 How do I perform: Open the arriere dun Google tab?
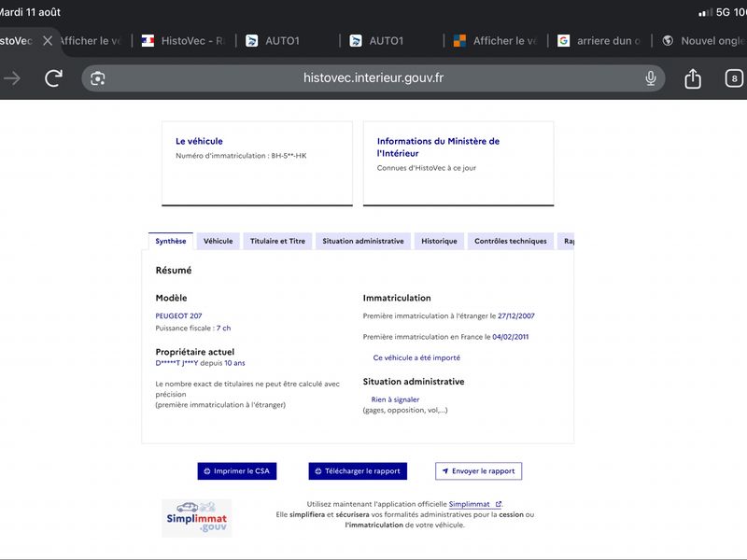click(599, 41)
